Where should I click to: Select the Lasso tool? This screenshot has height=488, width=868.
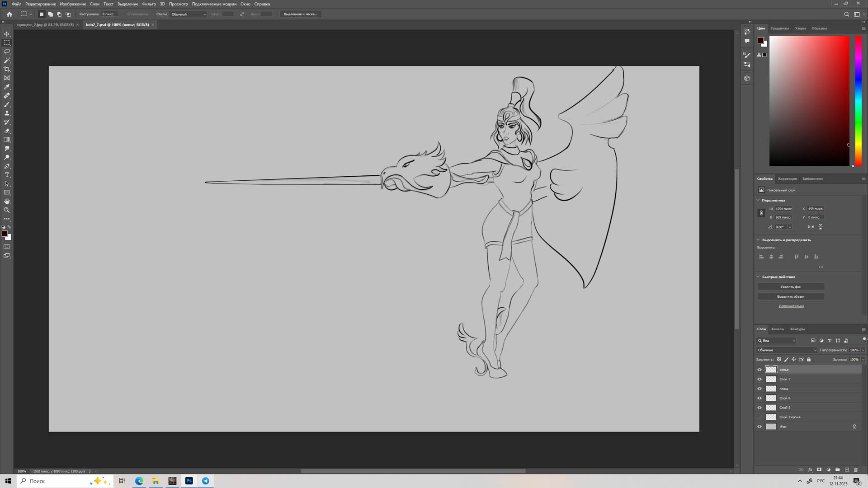7,52
